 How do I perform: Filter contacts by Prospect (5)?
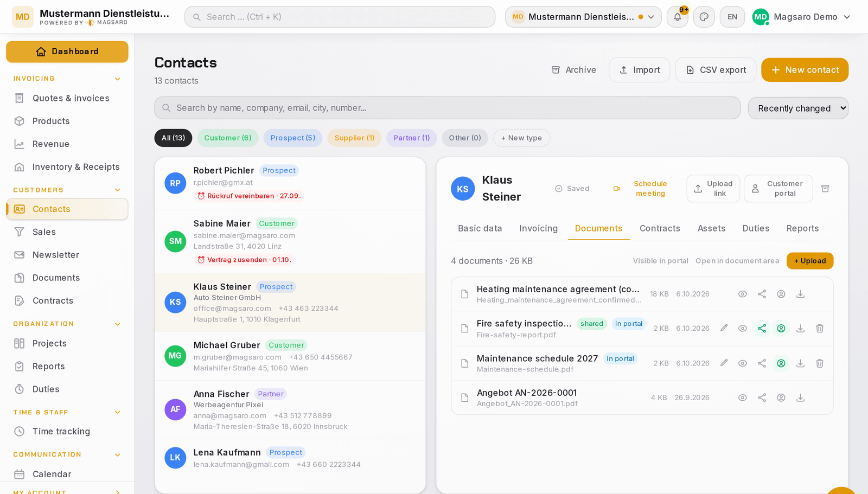click(293, 138)
